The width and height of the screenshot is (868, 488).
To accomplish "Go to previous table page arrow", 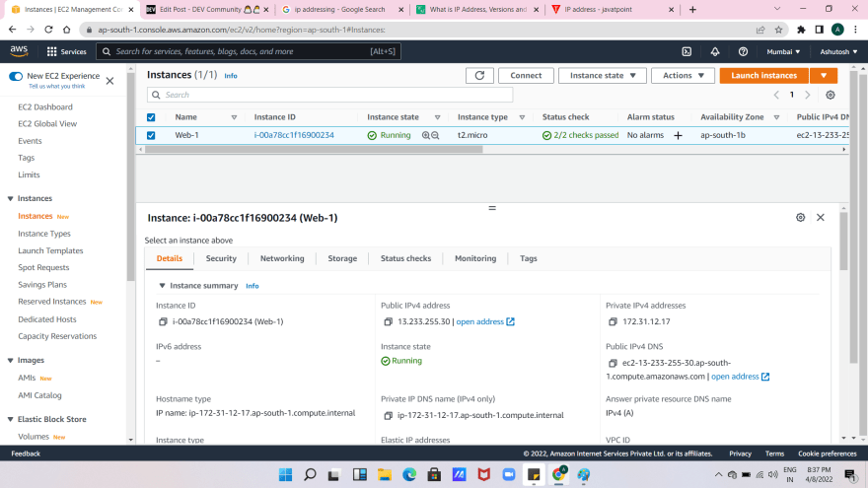I will 776,95.
